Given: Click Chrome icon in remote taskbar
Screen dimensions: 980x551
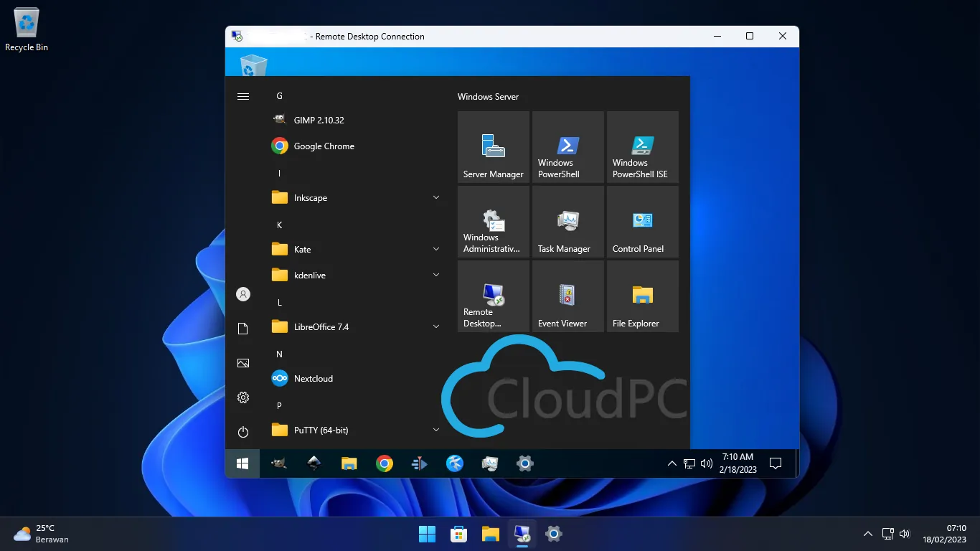Looking at the screenshot, I should coord(385,463).
